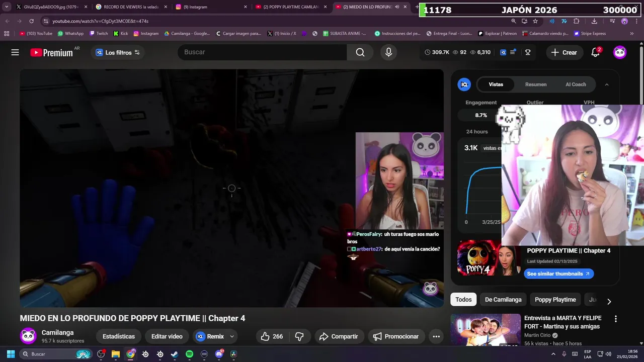Open the Explorar | Patreon bookmark
This screenshot has height=362, width=644.
(497, 34)
